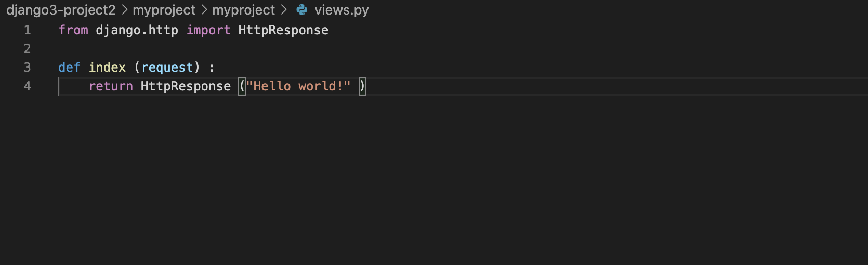Click line number 3 in gutter

[x=28, y=68]
